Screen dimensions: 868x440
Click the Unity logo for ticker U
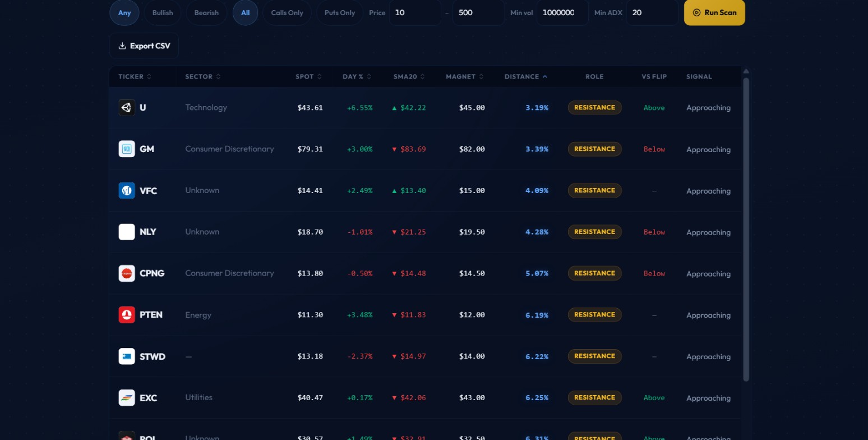(x=127, y=107)
